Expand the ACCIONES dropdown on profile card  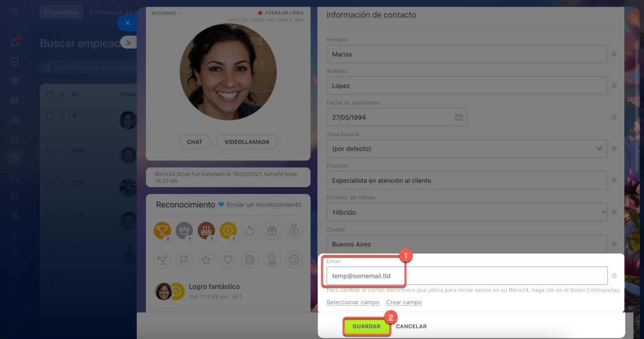click(167, 13)
